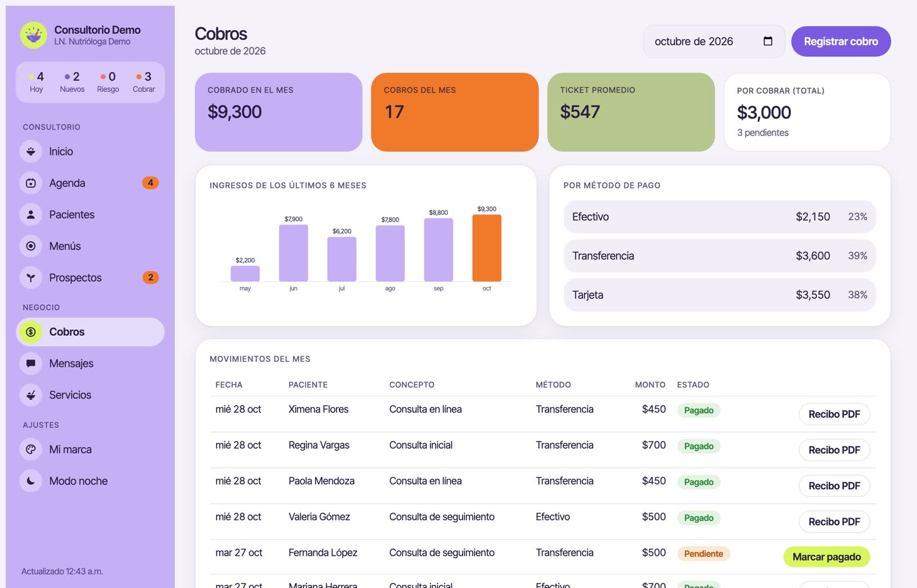Click the Mi marca palette icon

point(31,449)
